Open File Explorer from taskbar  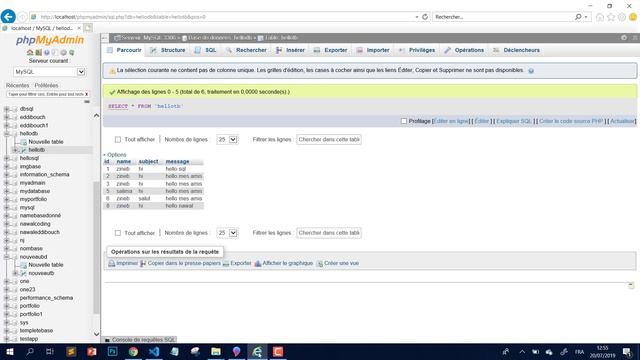pos(216,352)
